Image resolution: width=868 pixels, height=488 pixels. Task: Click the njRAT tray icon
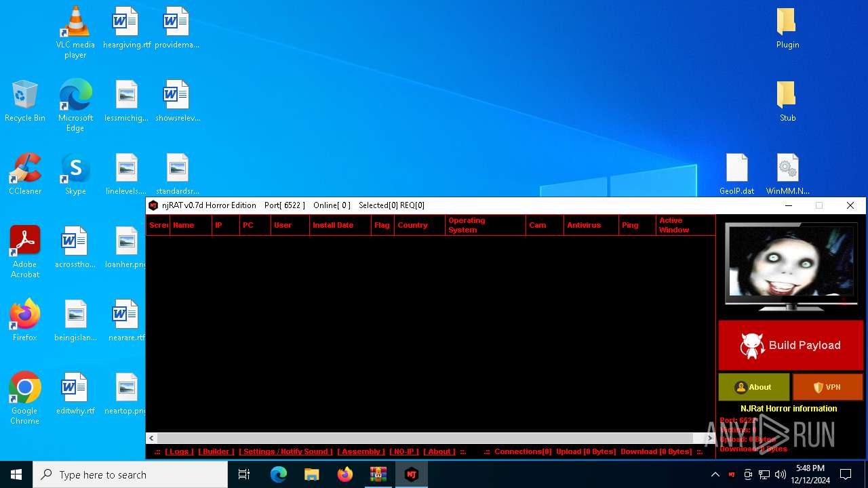(x=732, y=474)
